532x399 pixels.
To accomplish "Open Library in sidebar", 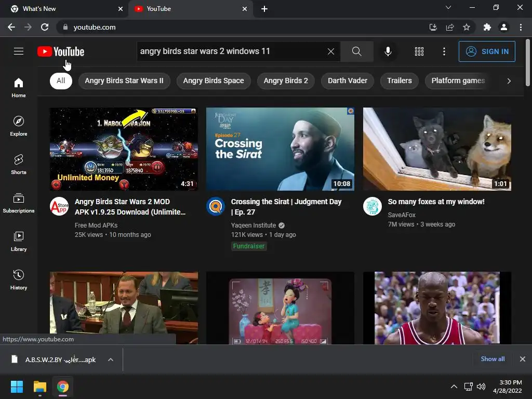I will click(x=19, y=241).
